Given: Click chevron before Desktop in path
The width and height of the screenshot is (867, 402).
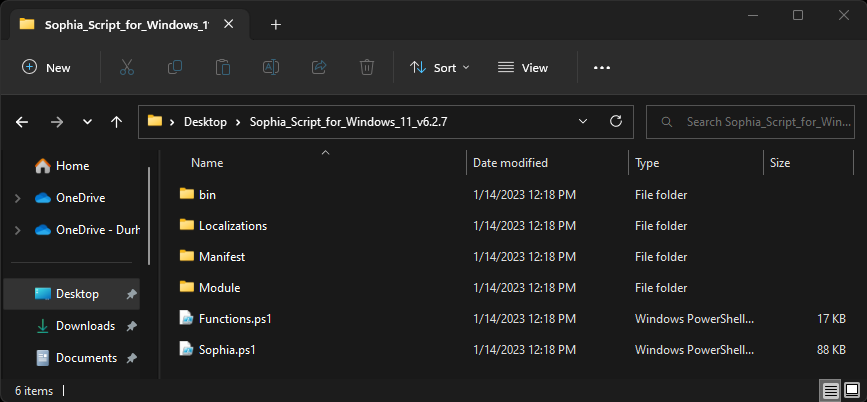Looking at the screenshot, I should coord(173,122).
